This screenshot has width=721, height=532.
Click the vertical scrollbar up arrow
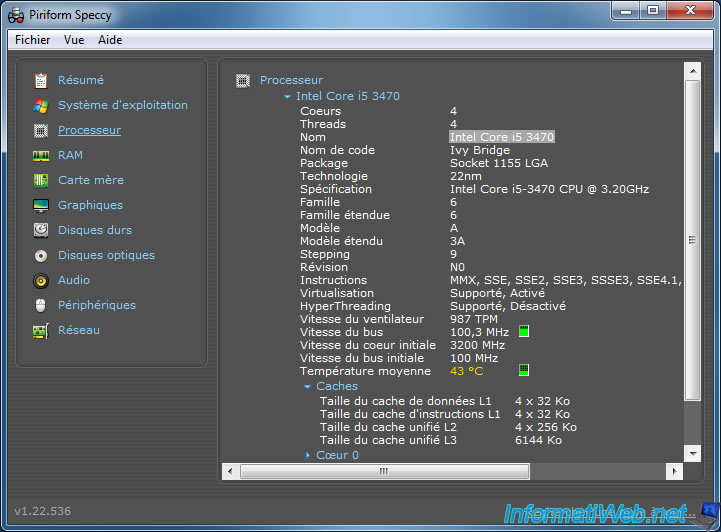coord(692,71)
